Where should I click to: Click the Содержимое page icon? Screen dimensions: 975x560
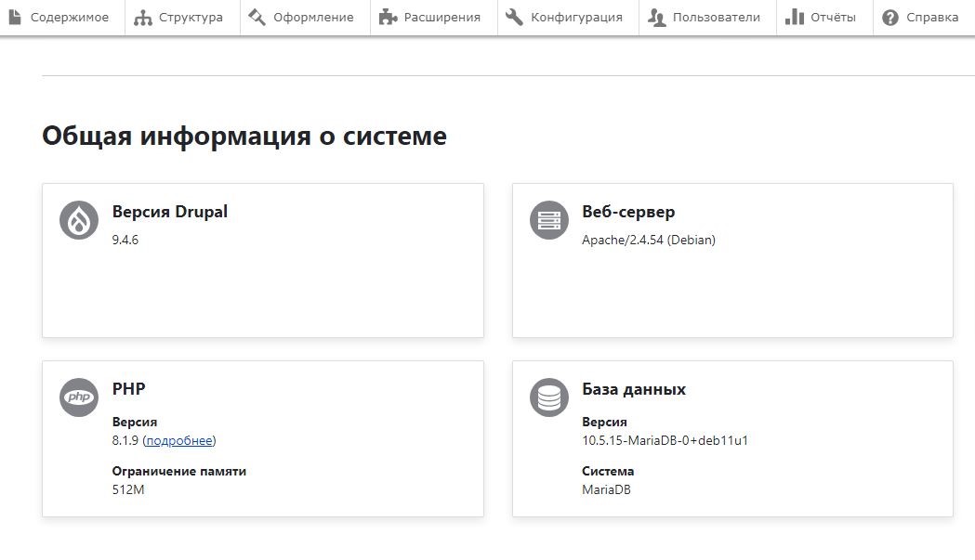point(15,18)
